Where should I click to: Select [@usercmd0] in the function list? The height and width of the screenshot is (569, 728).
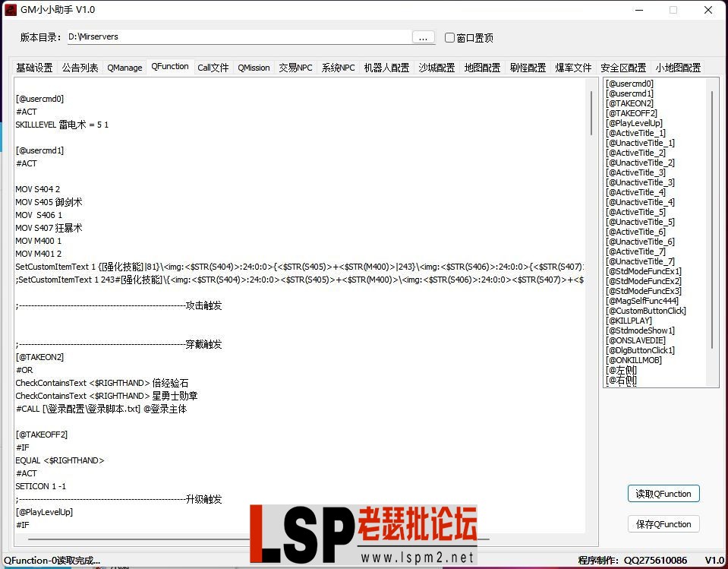pos(629,84)
